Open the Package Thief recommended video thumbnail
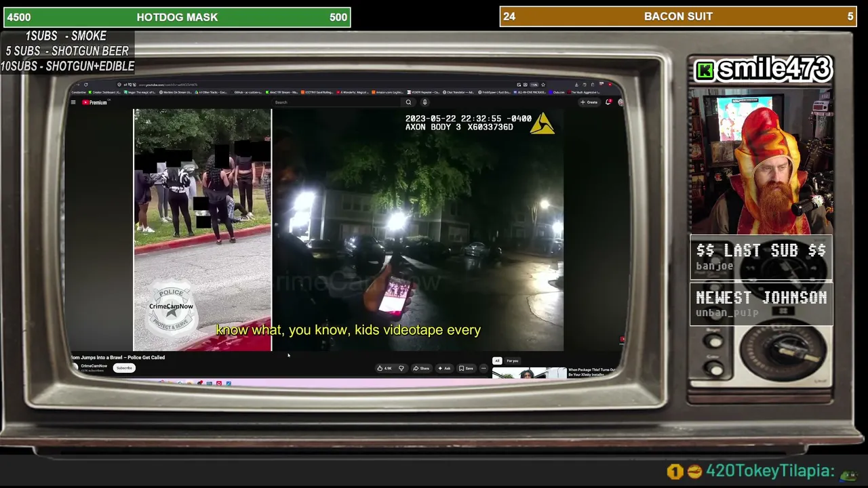 (x=529, y=373)
